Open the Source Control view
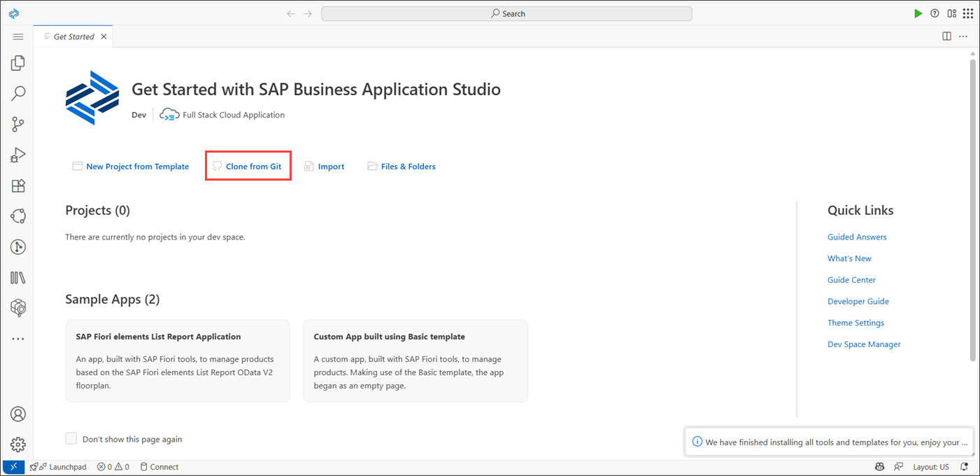This screenshot has height=476, width=980. 18,125
